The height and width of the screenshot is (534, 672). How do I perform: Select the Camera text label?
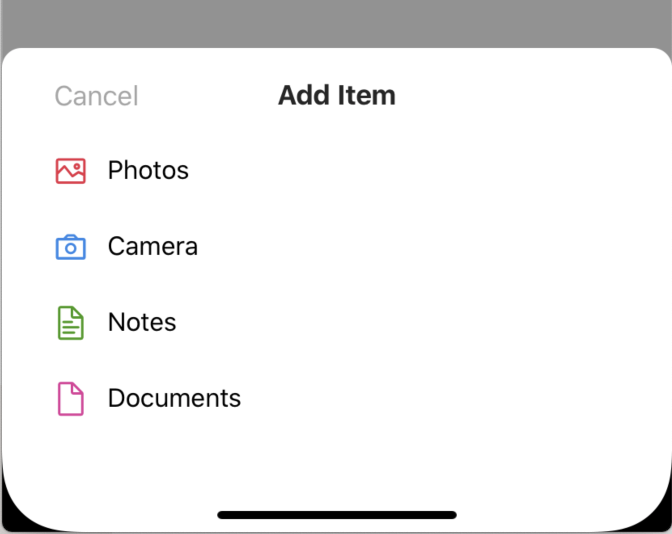(153, 247)
